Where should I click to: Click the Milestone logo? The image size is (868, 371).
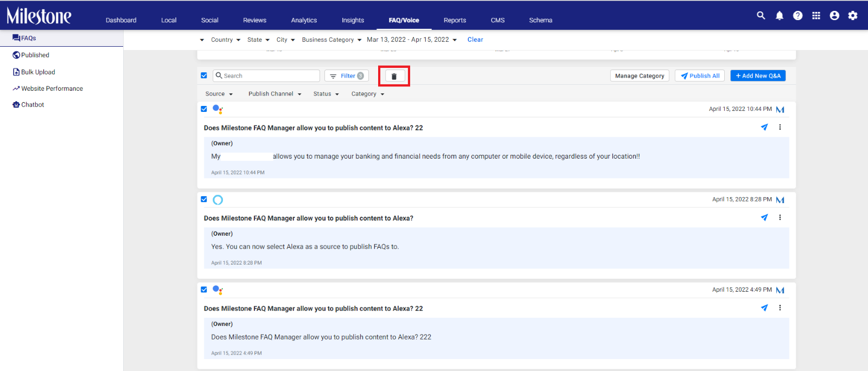click(x=39, y=16)
